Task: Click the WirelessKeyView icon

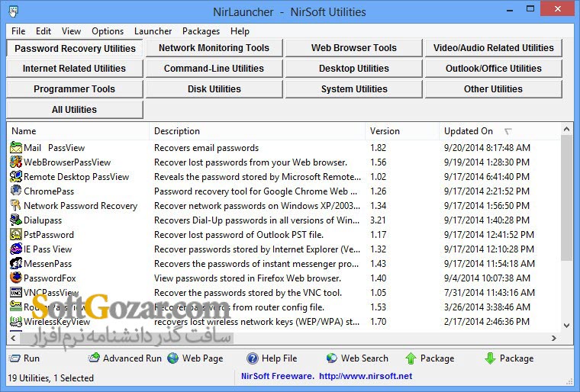Action: pos(16,321)
